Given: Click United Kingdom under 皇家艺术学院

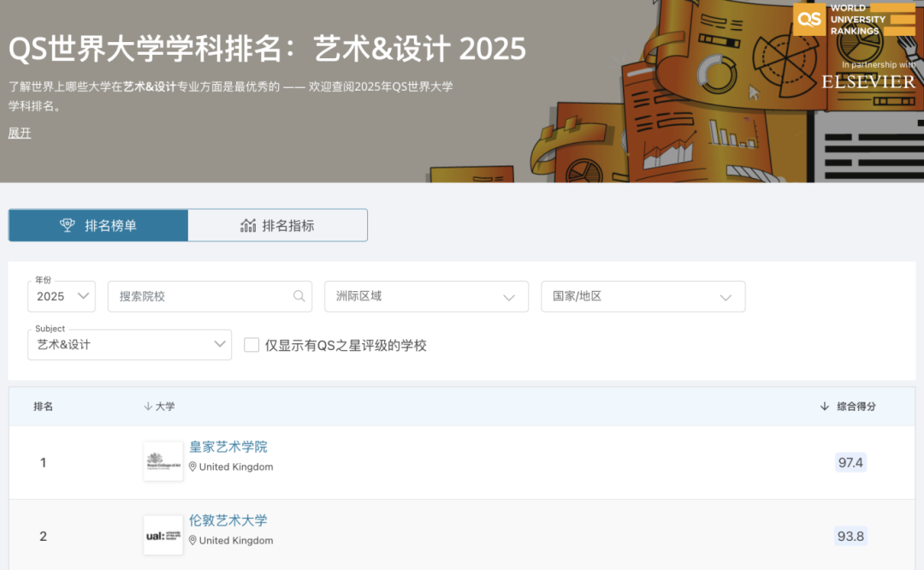Looking at the screenshot, I should (x=236, y=466).
